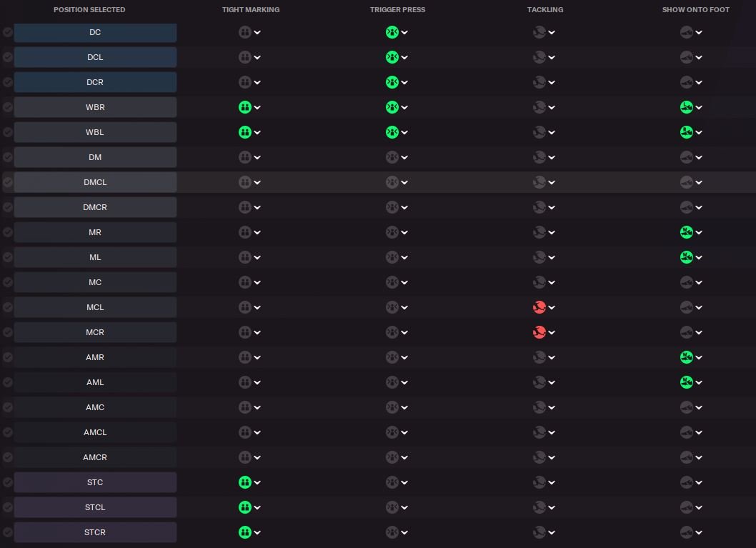Expand the tight marking dropdown for DCL
This screenshot has width=756, height=548.
[257, 58]
